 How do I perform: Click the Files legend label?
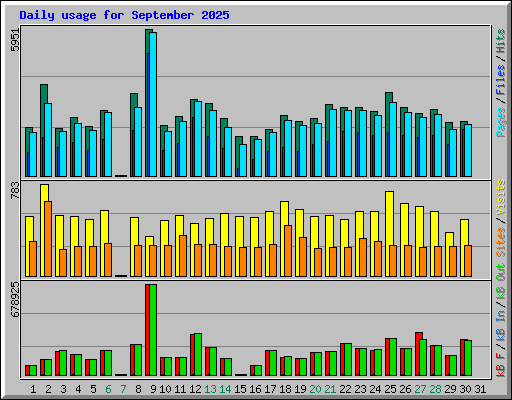[x=500, y=80]
